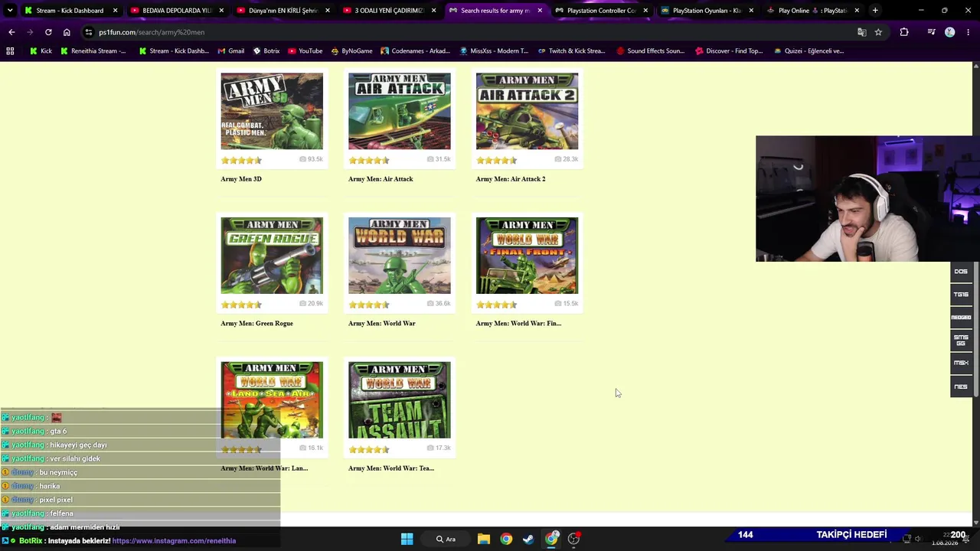The image size is (980, 551).
Task: Open the MissXss bookmark
Action: 494,51
